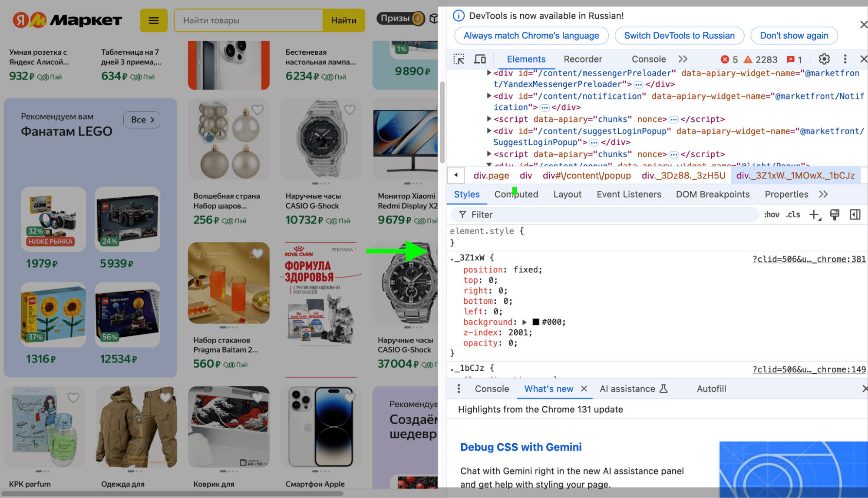
Task: Open the LEGO camera set thumbnail 1979₽
Action: pyautogui.click(x=53, y=219)
